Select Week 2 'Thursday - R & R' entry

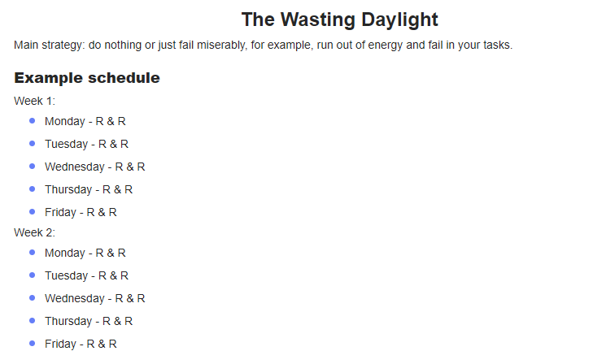pyautogui.click(x=89, y=321)
